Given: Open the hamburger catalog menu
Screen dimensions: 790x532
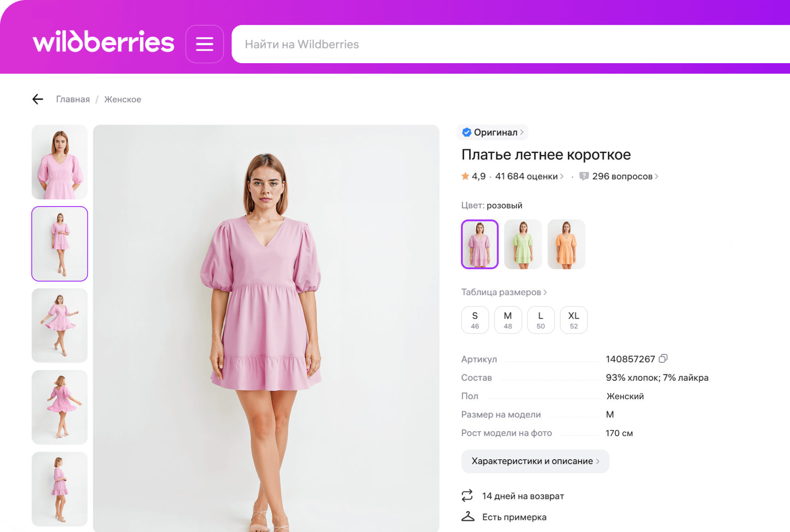Looking at the screenshot, I should [205, 44].
